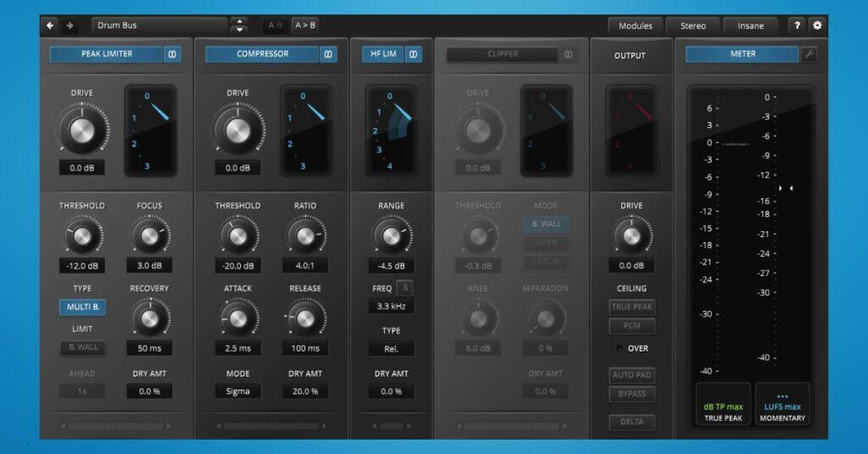Image resolution: width=868 pixels, height=454 pixels.
Task: Click FREQ 3.3 kHz value field
Action: [x=392, y=307]
